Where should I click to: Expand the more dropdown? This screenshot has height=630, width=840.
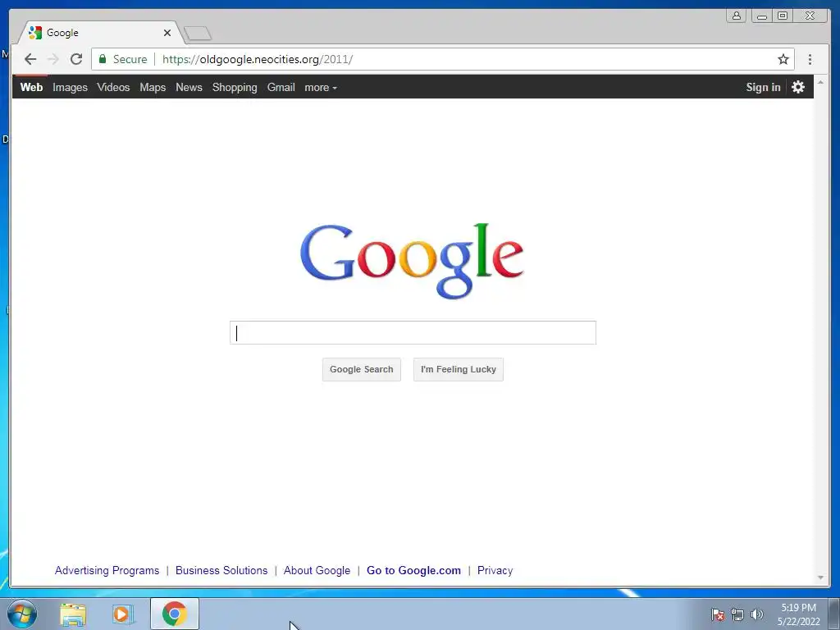321,87
